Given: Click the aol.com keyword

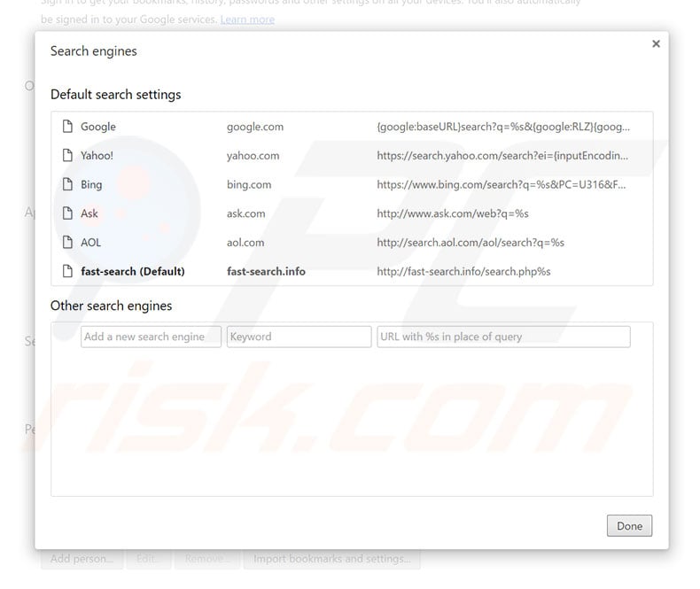Looking at the screenshot, I should tap(245, 243).
